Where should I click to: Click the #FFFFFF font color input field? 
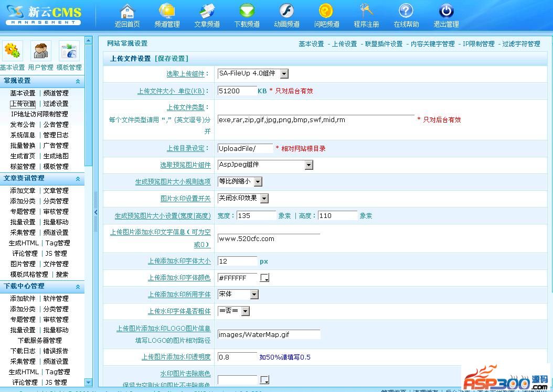point(237,278)
